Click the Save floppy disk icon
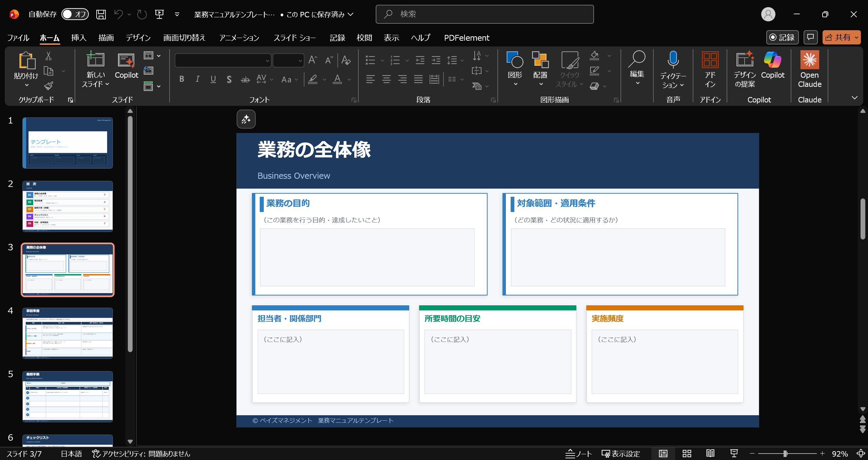The width and height of the screenshot is (868, 460). 101,14
